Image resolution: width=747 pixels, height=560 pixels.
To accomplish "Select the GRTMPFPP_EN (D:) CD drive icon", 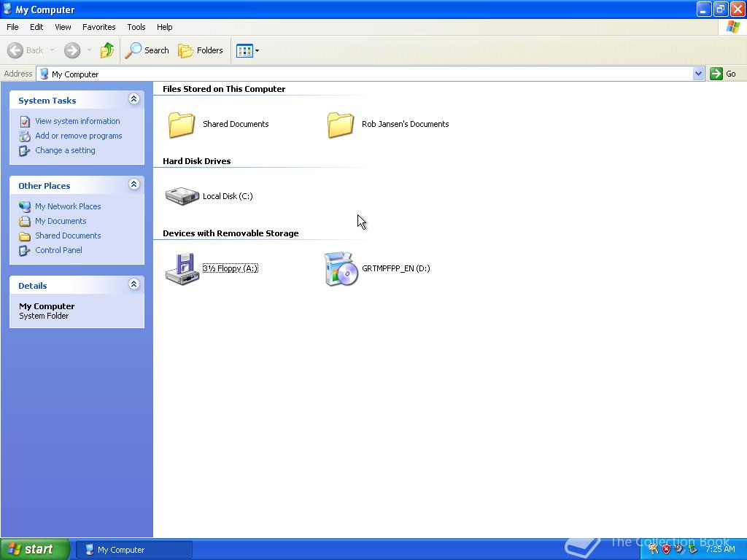I will 341,268.
